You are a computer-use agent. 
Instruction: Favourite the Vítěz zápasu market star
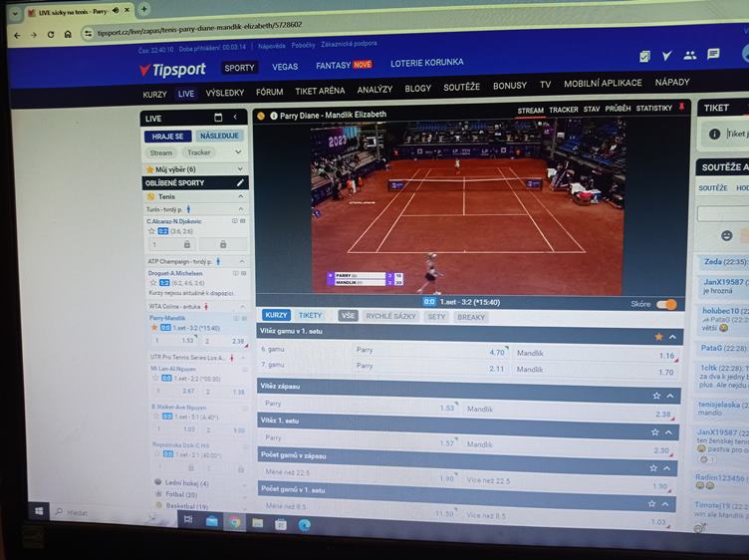tap(656, 396)
